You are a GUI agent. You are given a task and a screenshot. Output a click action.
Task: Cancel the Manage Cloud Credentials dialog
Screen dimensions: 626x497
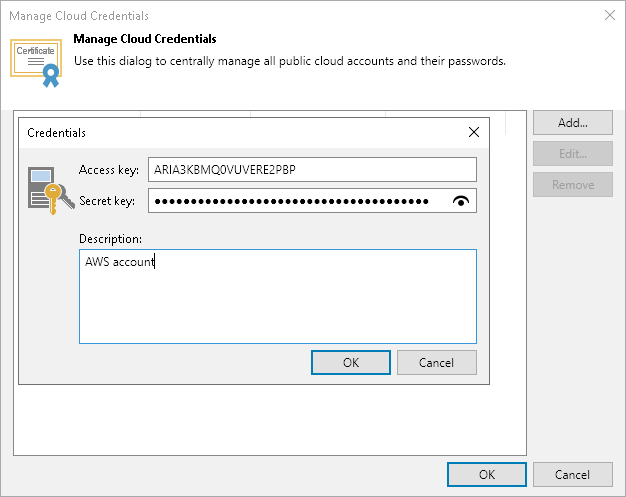573,475
